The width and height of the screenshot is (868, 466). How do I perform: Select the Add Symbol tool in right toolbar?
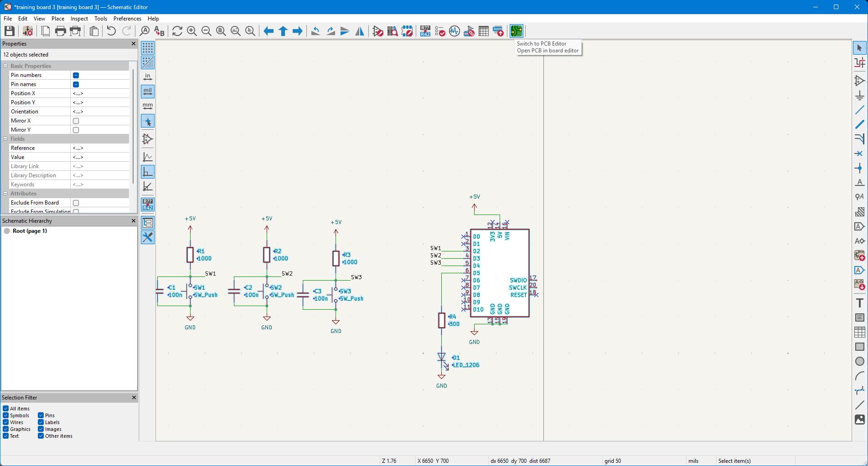tap(860, 81)
